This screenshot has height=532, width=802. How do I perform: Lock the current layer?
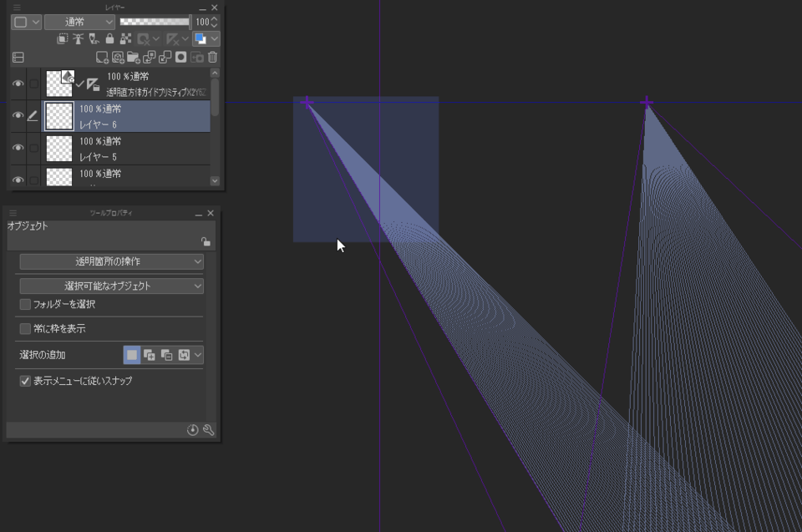click(x=109, y=38)
